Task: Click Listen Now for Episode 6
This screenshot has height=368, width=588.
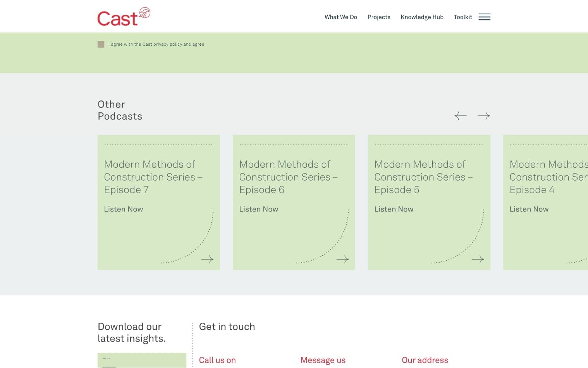Action: pyautogui.click(x=258, y=209)
